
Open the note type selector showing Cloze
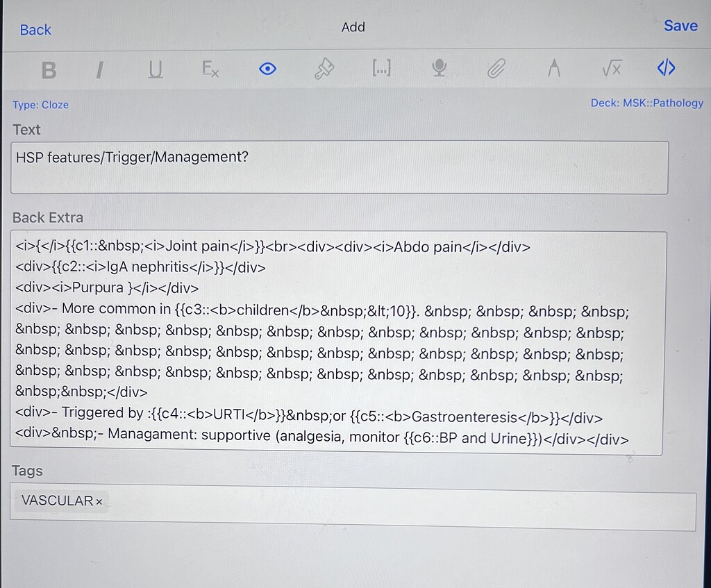point(40,105)
